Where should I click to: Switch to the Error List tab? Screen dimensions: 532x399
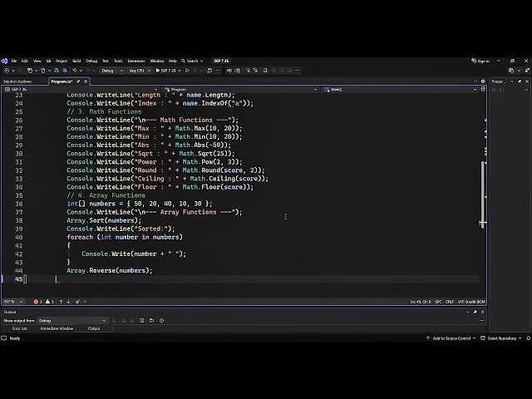(x=20, y=328)
